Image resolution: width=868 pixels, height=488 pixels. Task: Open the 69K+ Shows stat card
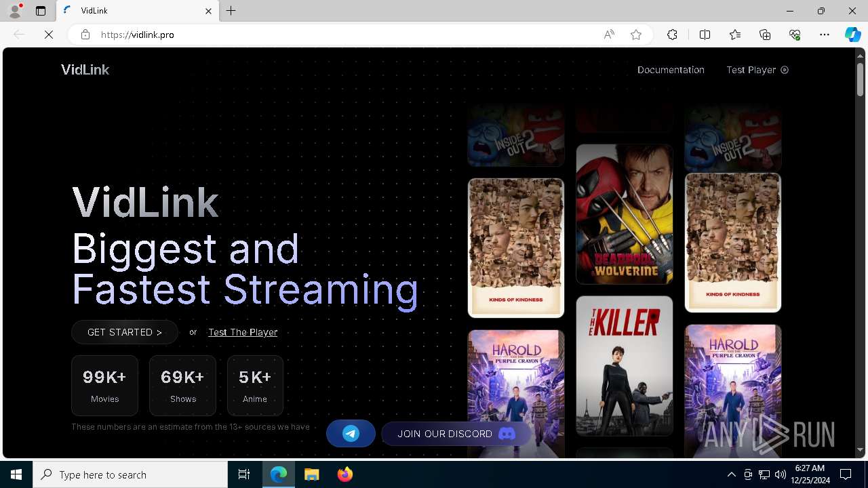click(182, 386)
